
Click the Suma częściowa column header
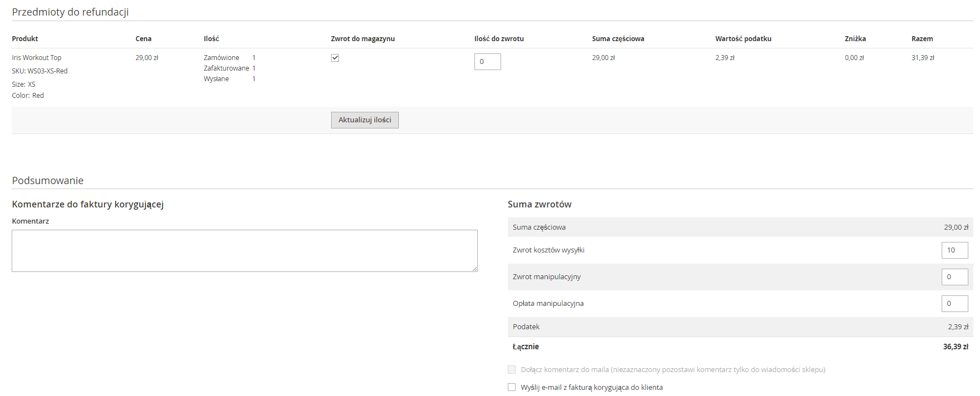pyautogui.click(x=618, y=39)
